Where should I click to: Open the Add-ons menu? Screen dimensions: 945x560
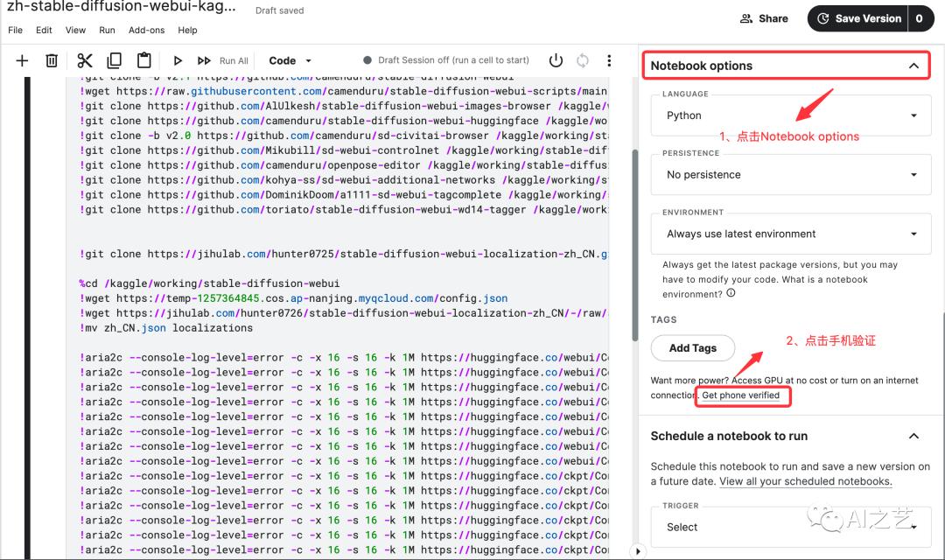pos(145,30)
